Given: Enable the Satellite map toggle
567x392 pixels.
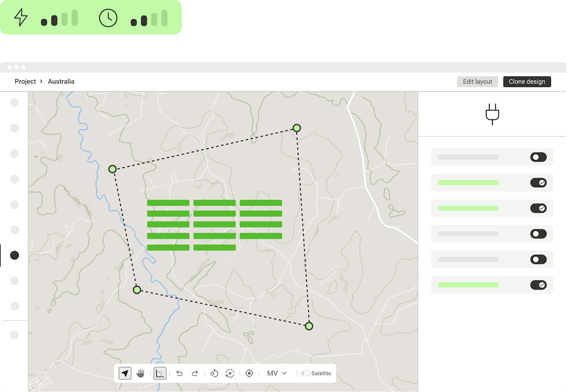Looking at the screenshot, I should pos(305,373).
